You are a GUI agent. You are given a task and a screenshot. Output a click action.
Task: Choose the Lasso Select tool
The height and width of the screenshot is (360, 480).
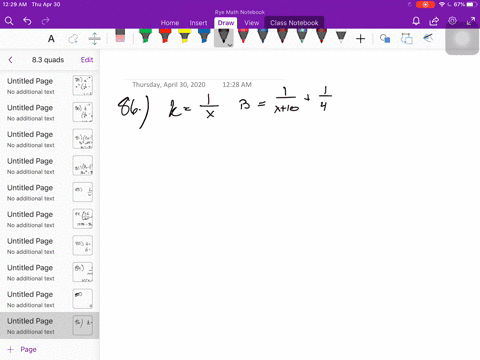pos(73,39)
